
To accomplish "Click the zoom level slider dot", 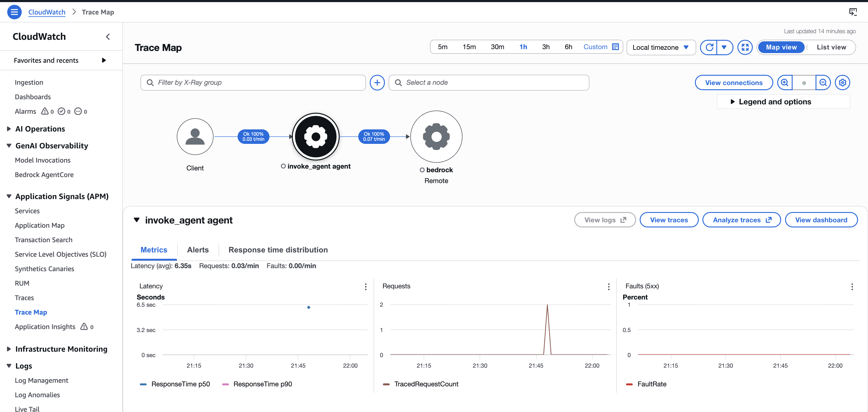I will (804, 83).
